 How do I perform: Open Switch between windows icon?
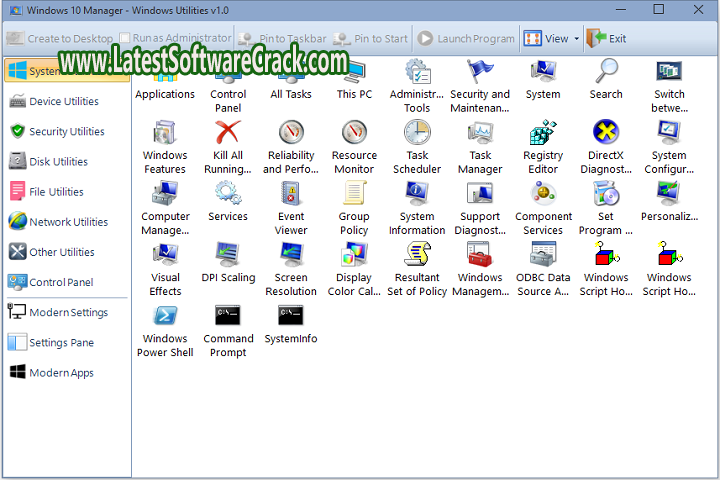[669, 86]
